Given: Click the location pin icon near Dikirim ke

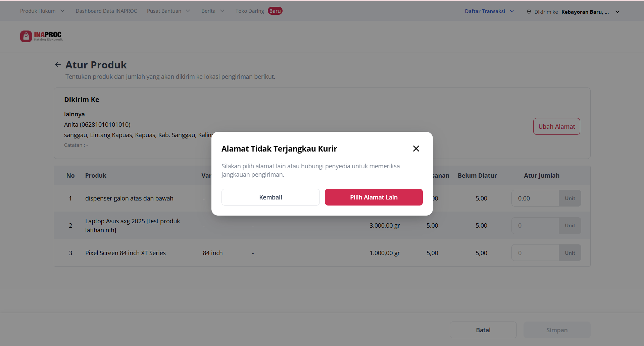Looking at the screenshot, I should (529, 12).
